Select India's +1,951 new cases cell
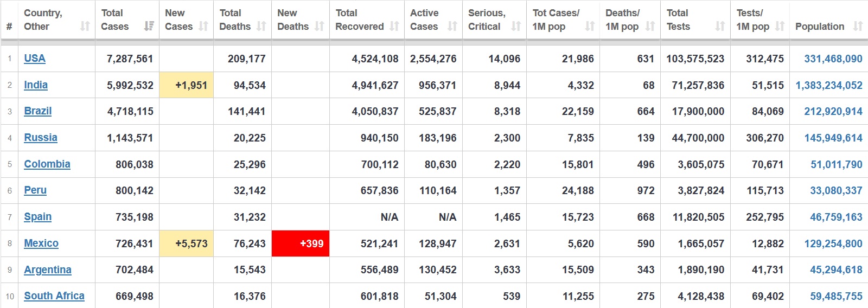This screenshot has height=308, width=868. 186,85
